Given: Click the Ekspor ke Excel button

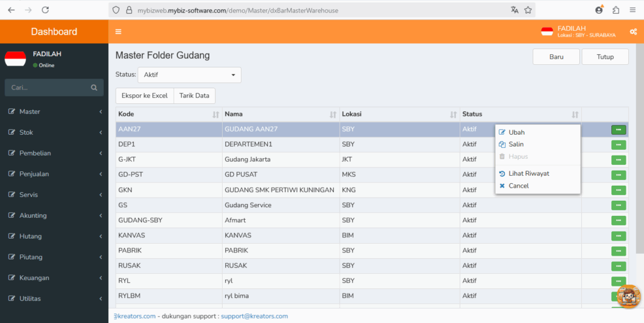Looking at the screenshot, I should coord(145,96).
